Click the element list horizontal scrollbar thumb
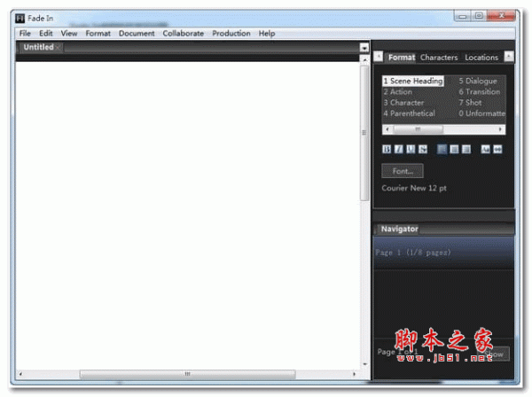Viewport: 532px width, 397px height. point(419,129)
